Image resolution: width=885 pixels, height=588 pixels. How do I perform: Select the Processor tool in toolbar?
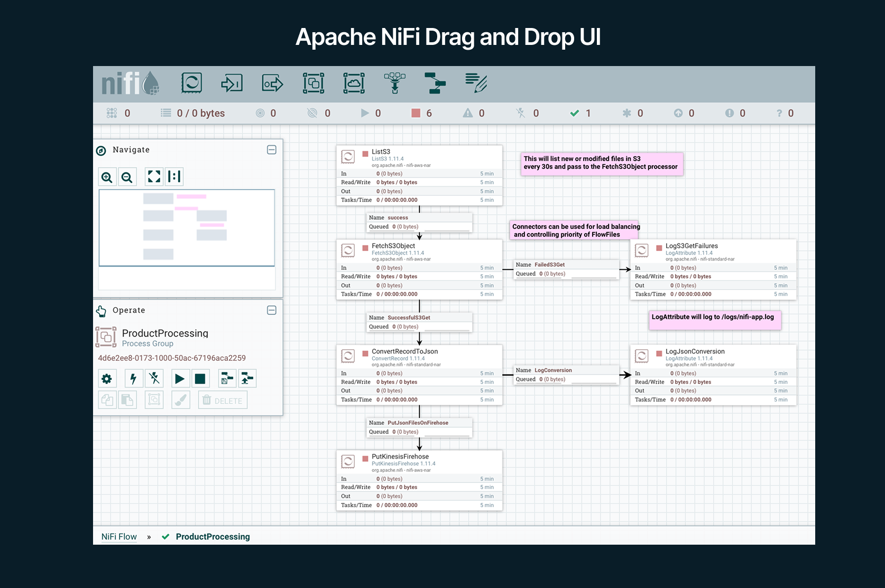(191, 83)
